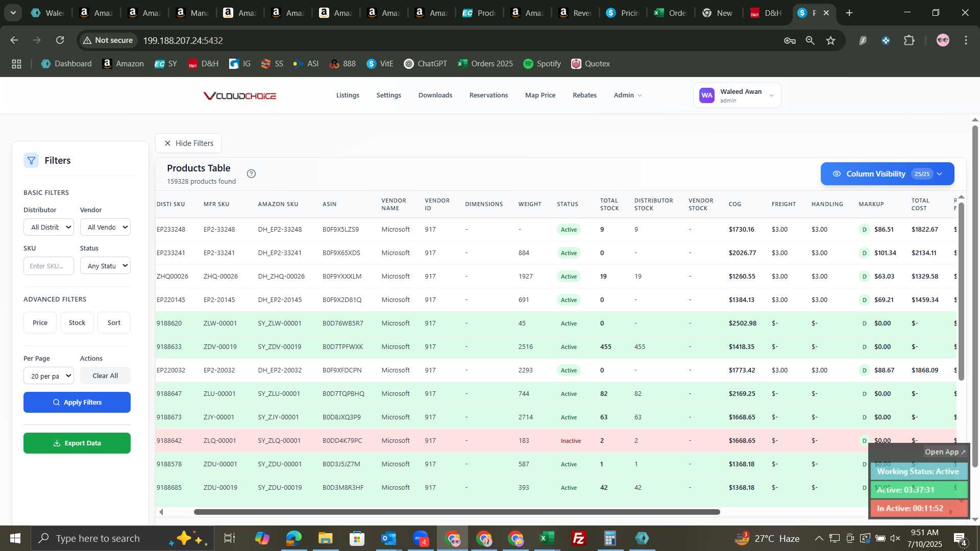Open File Explorer from the taskbar
Viewport: 980px width, 551px height.
pyautogui.click(x=325, y=538)
